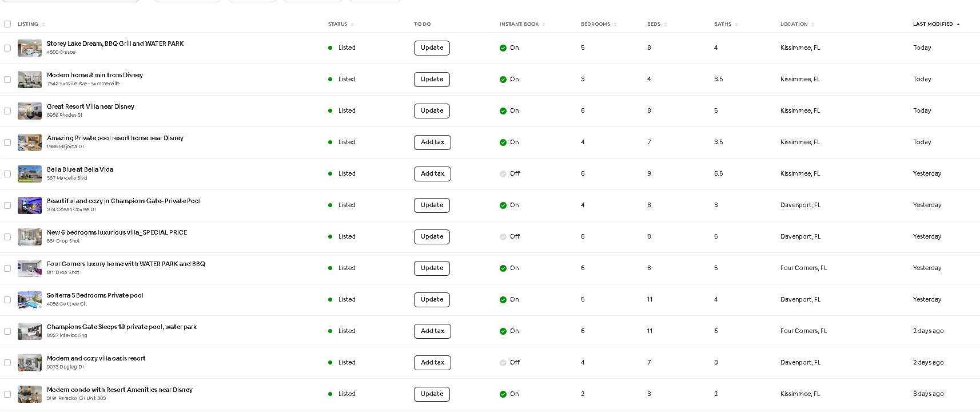Viewport: 980px width, 412px height.
Task: Select all listings with header checkbox
Action: click(x=7, y=24)
